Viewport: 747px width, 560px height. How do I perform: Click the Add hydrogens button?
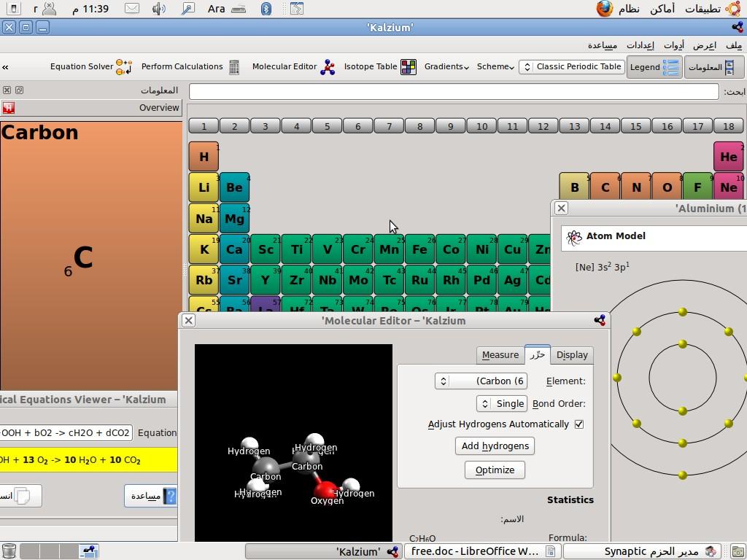495,446
